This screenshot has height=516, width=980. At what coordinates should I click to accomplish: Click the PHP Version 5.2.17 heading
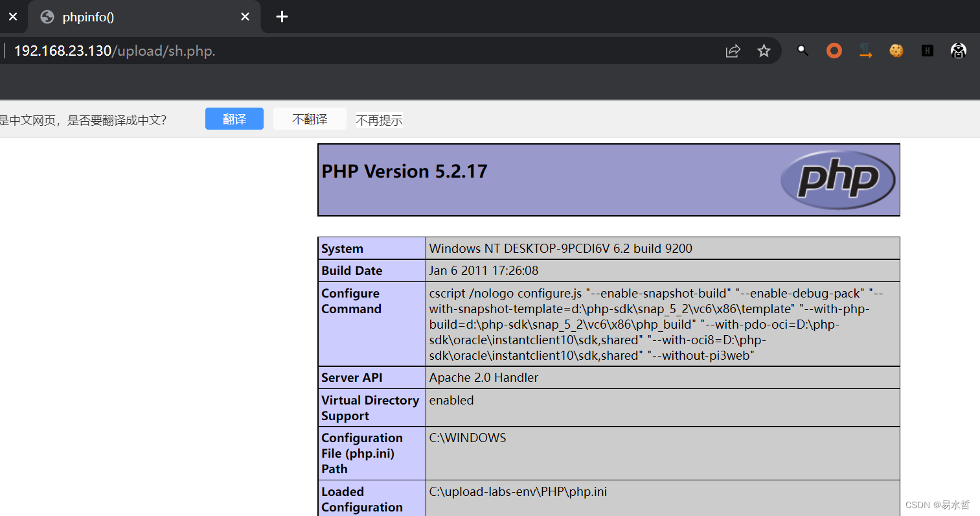pos(404,171)
